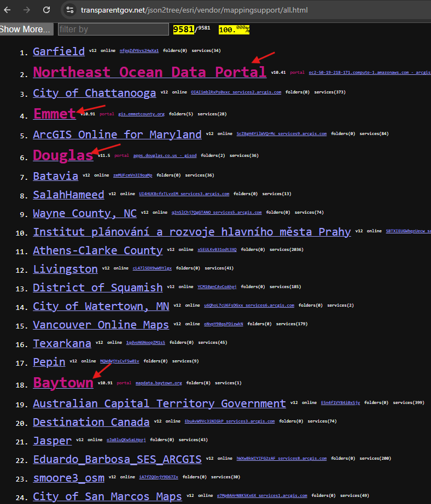431x504 pixels.
Task: Click SalahHameed's services3.arcgis.com link
Action: pyautogui.click(x=184, y=194)
